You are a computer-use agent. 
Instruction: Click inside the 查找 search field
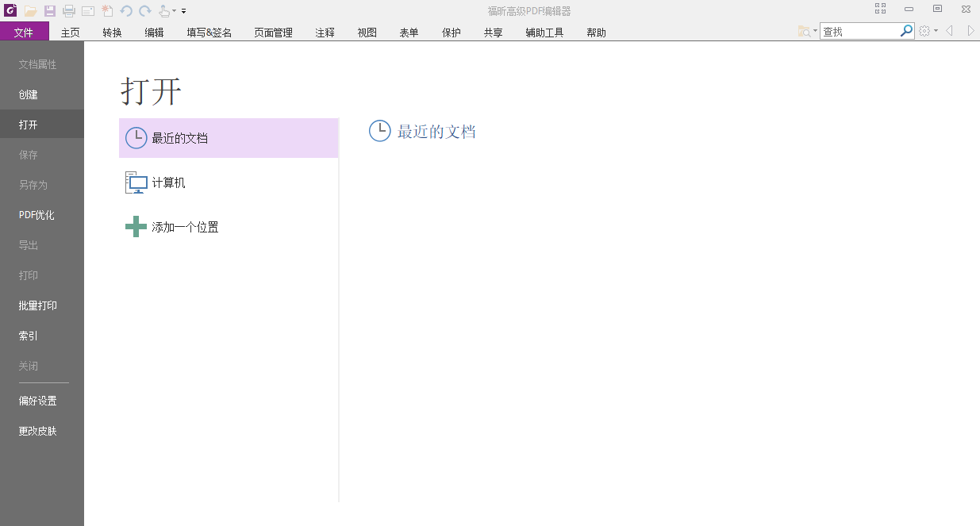click(857, 30)
